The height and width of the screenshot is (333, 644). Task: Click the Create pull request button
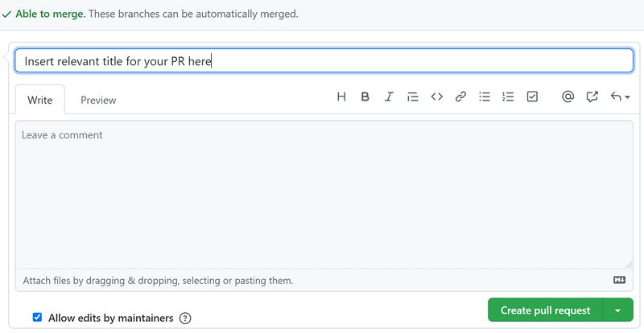pos(545,310)
